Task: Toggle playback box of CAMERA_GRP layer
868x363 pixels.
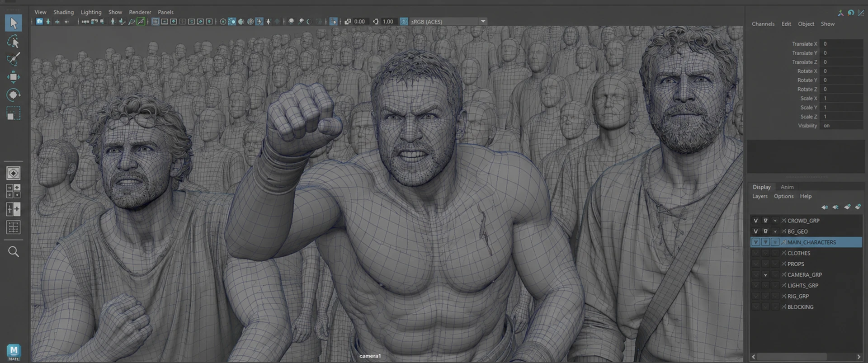Action: pos(765,275)
